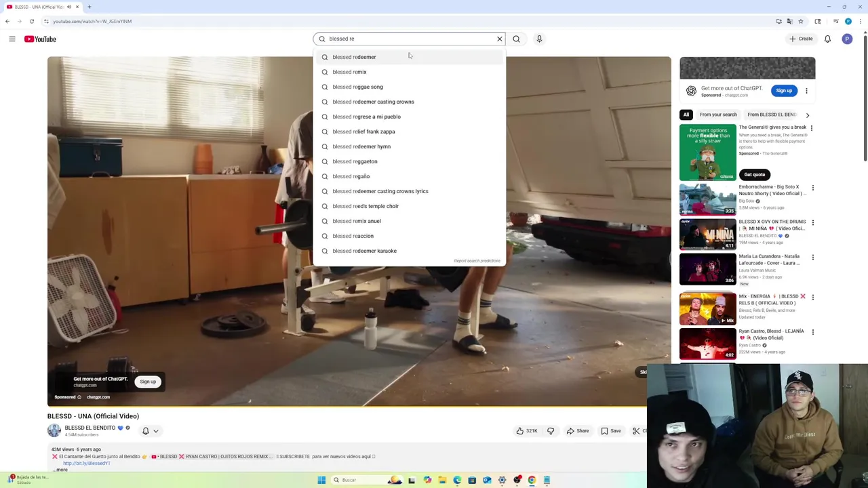Screen dimensions: 868x488
Task: Select the 'All' filter chip
Action: coord(686,115)
